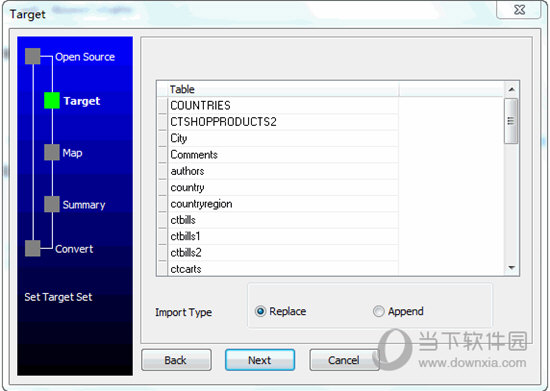This screenshot has height=391, width=550.
Task: Click the row selector beside City
Action: (x=162, y=138)
